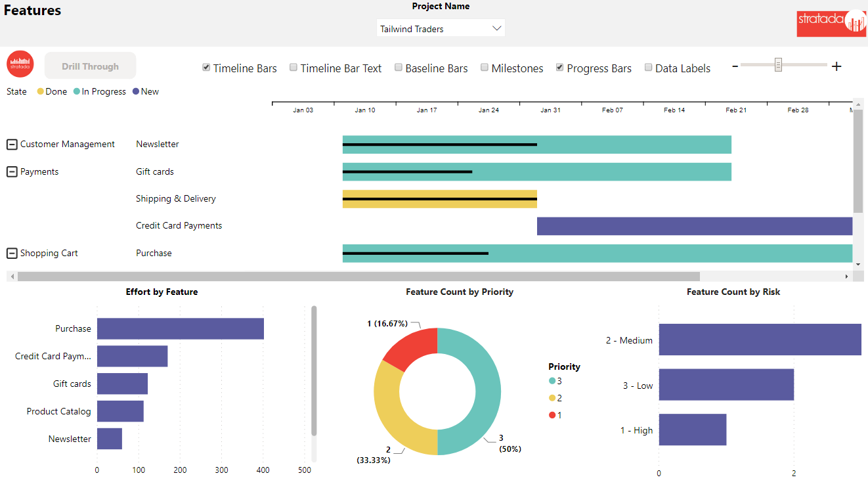Click the Jan 10 timeline date marker
The height and width of the screenshot is (488, 868).
pyautogui.click(x=365, y=110)
